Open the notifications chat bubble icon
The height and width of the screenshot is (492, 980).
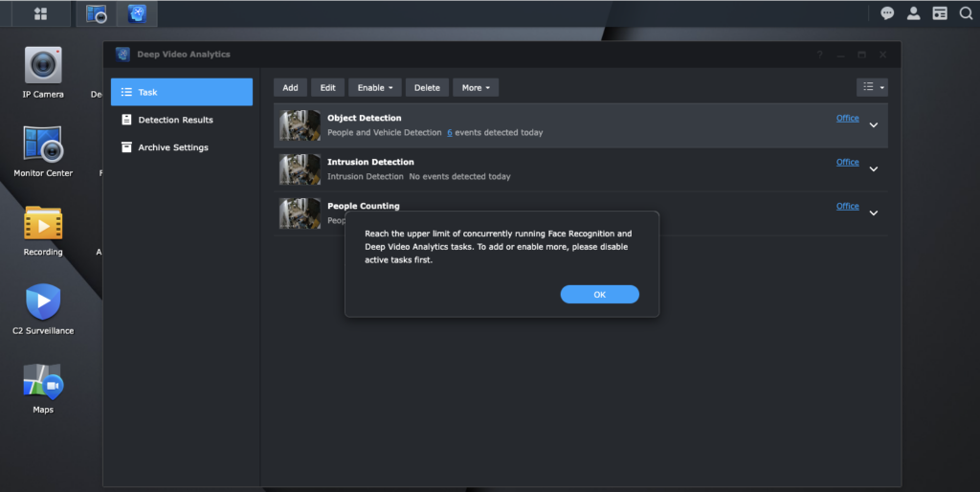(887, 13)
